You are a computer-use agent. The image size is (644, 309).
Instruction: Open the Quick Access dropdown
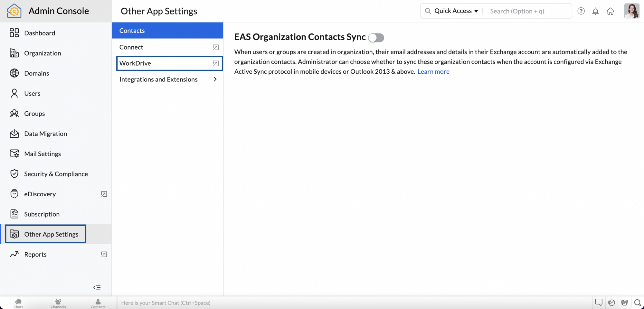456,11
